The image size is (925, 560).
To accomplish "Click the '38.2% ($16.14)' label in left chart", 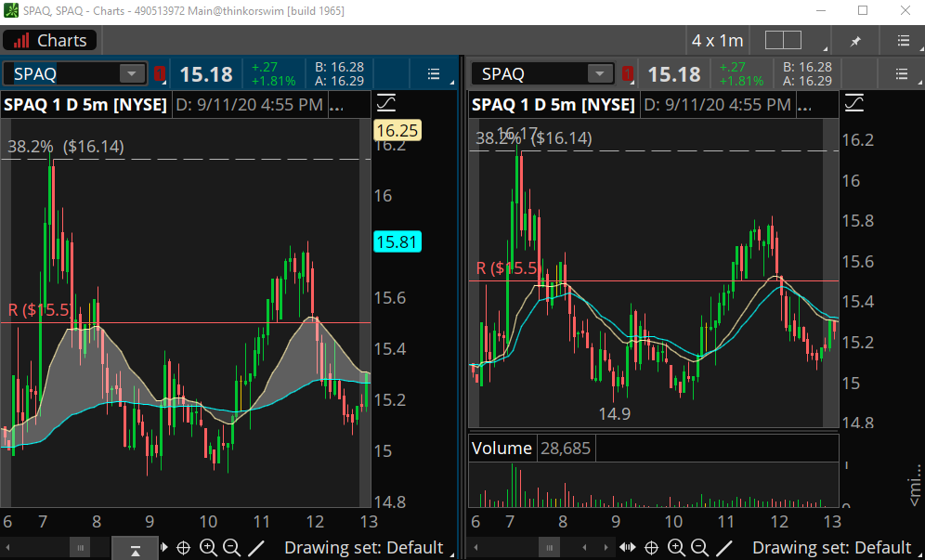I will pos(66,147).
